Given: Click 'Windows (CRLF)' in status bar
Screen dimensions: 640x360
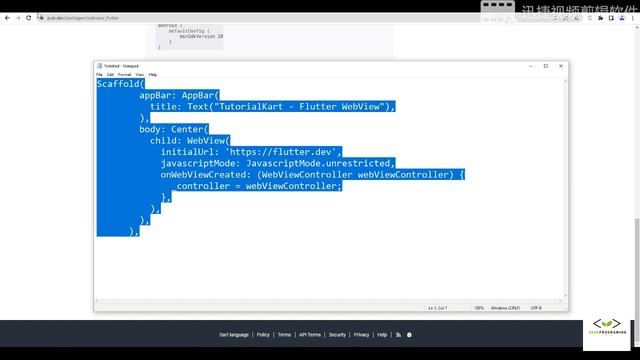Looking at the screenshot, I should pos(505,308).
